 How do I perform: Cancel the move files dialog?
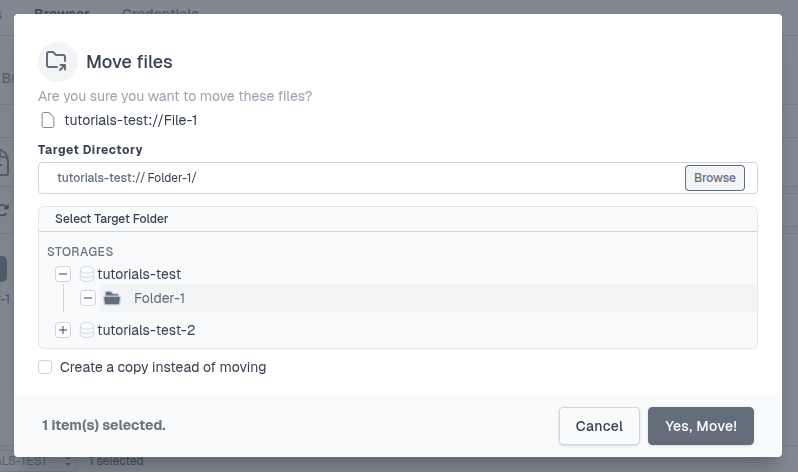point(599,426)
